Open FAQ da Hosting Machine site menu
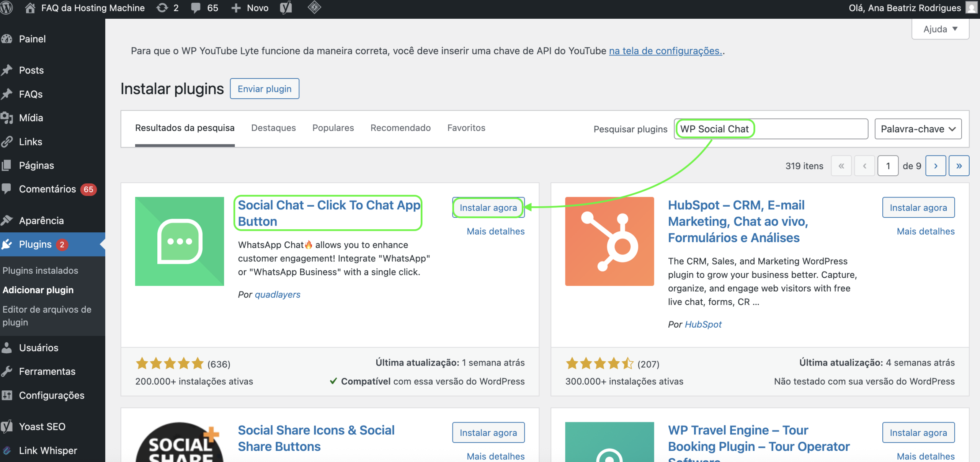The image size is (980, 462). (x=85, y=8)
